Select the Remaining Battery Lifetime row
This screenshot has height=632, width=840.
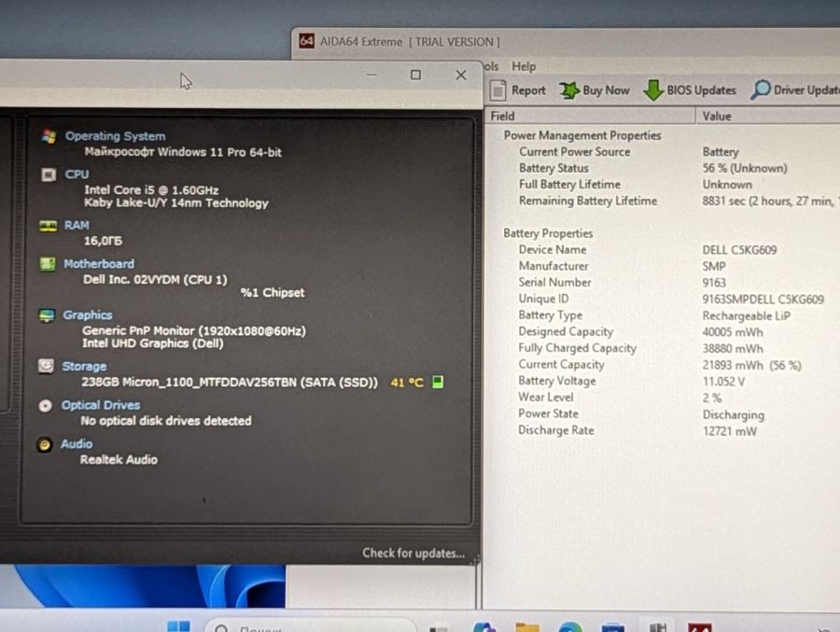click(662, 201)
